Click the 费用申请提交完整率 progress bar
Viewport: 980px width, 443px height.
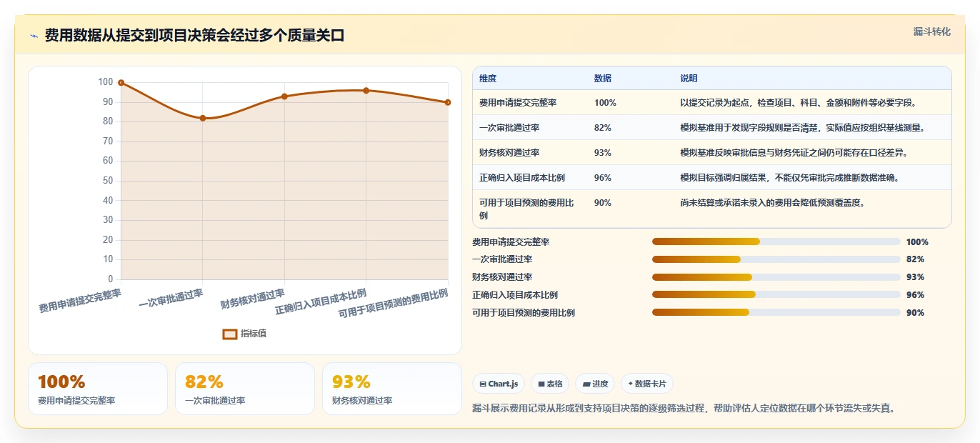[x=776, y=242]
